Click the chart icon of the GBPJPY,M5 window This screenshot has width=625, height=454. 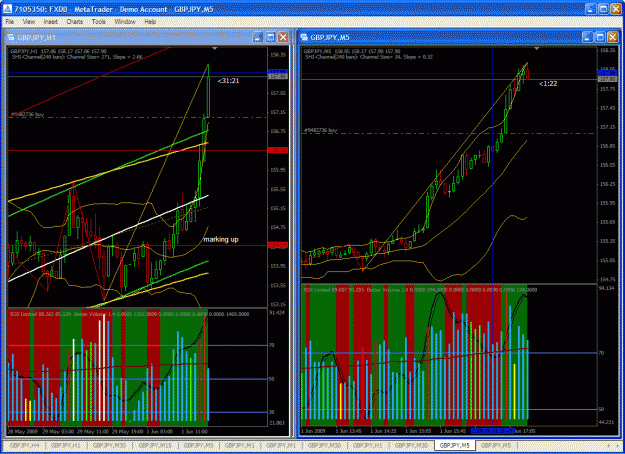pyautogui.click(x=304, y=38)
